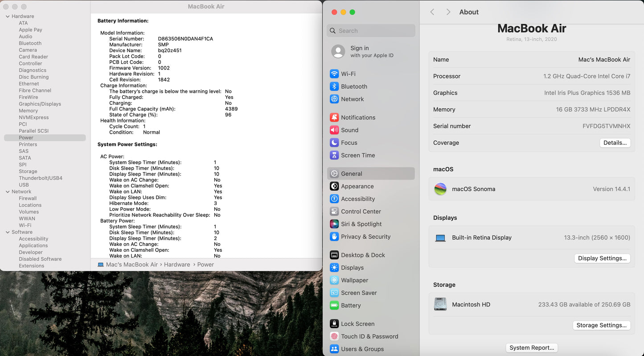The image size is (644, 356).
Task: Collapse the Hardware tree section
Action: click(x=8, y=16)
